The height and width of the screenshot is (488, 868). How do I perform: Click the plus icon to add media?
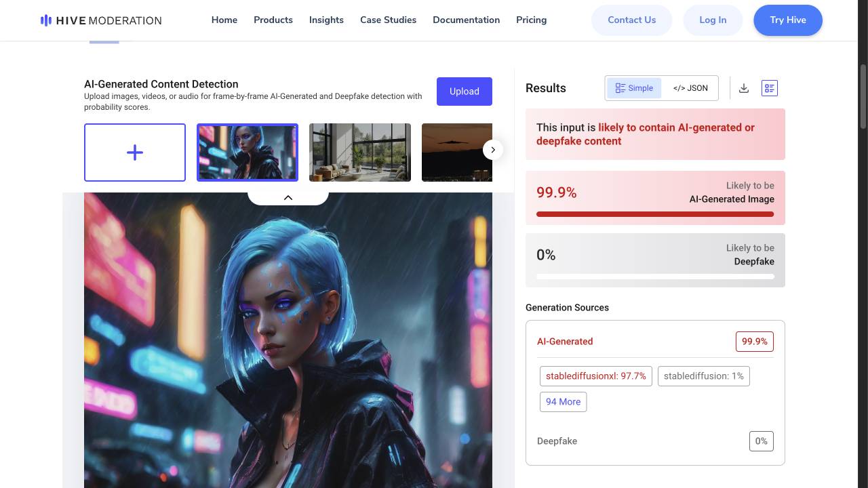(135, 152)
